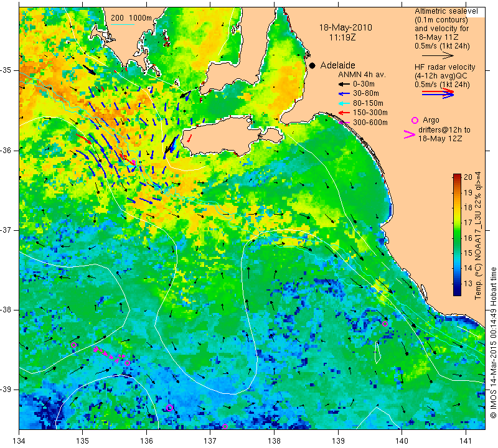Screen dimensions: 498x448
Task: Click the color bar value '17'
Action: 468,222
